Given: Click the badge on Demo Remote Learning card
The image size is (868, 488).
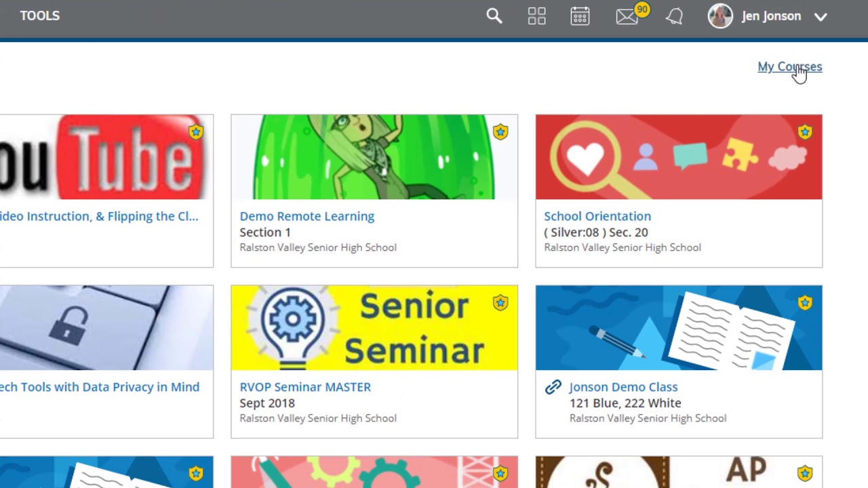Looking at the screenshot, I should coord(500,131).
